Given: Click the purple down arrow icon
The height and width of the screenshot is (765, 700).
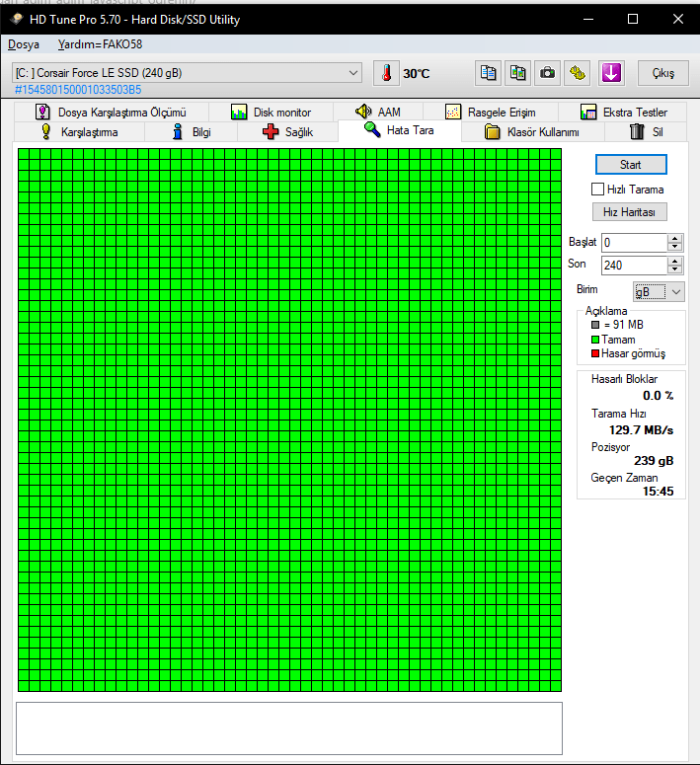Looking at the screenshot, I should click(611, 73).
